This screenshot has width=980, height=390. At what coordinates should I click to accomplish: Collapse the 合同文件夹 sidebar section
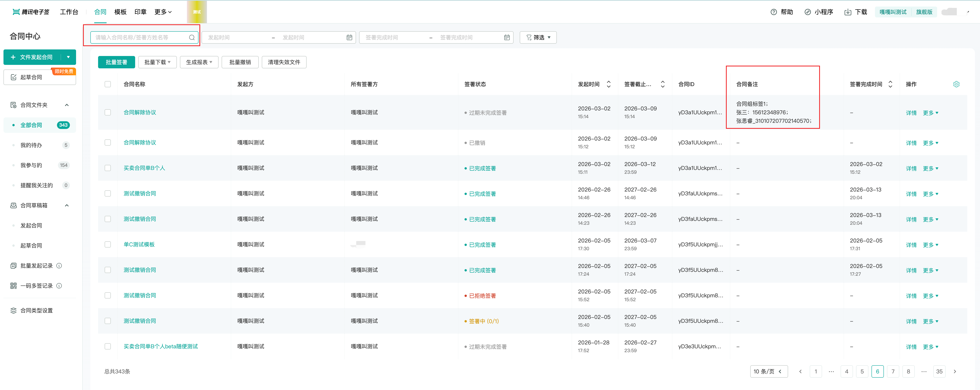pos(67,105)
